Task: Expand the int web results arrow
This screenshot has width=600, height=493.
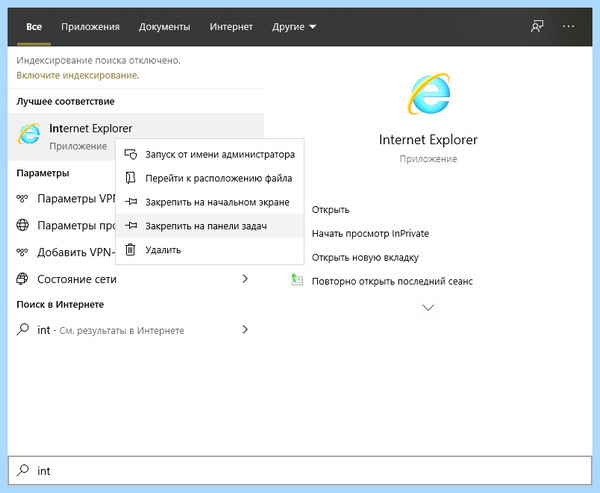Action: click(x=245, y=329)
